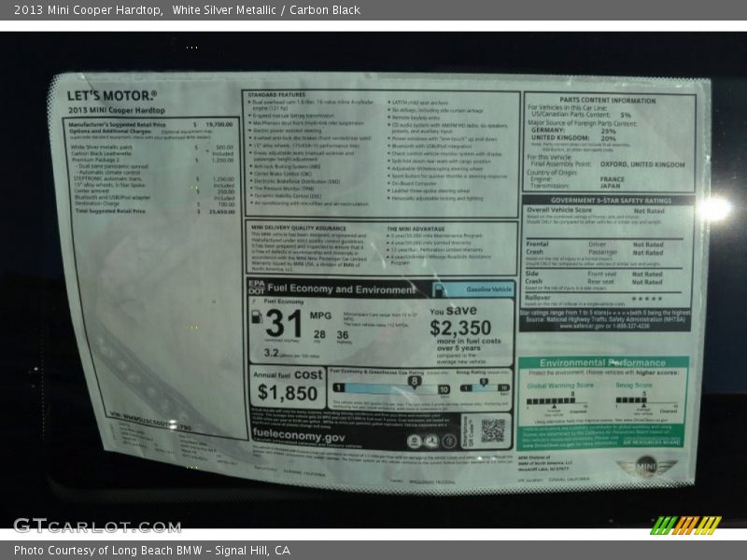747x560 pixels.
Task: Click the '28' city MPG value
Action: 319,334
